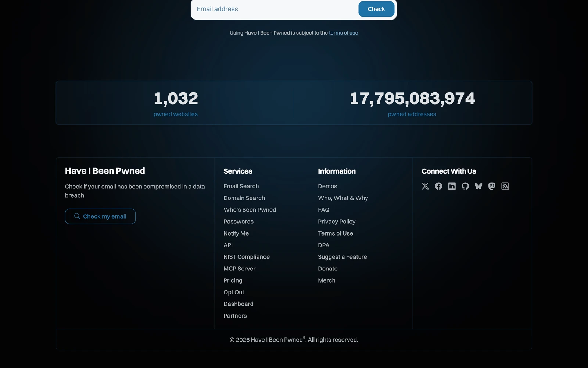Image resolution: width=588 pixels, height=368 pixels.
Task: Open Who, What & Why link
Action: point(343,198)
